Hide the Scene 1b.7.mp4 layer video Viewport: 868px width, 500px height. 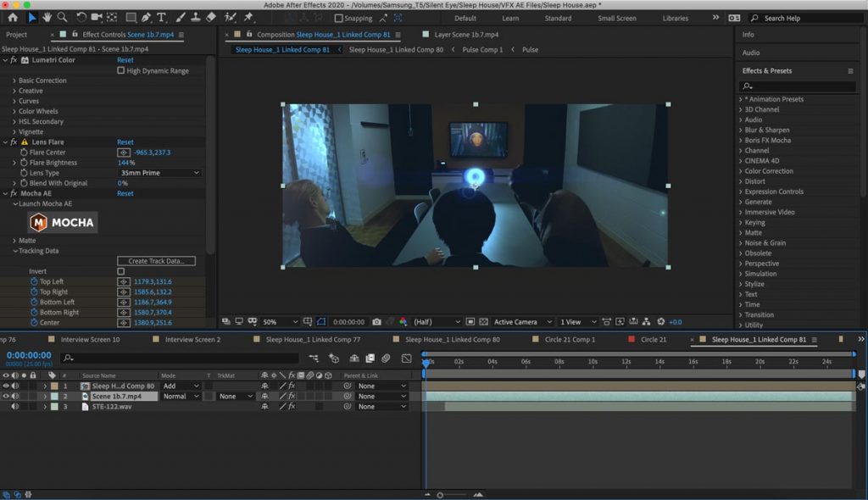pos(6,396)
